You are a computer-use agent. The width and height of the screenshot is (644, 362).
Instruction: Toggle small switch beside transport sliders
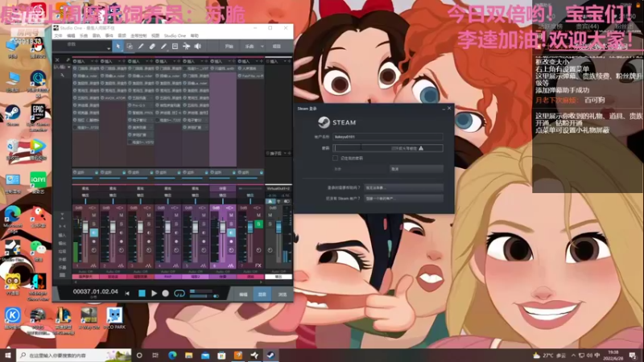point(216,295)
